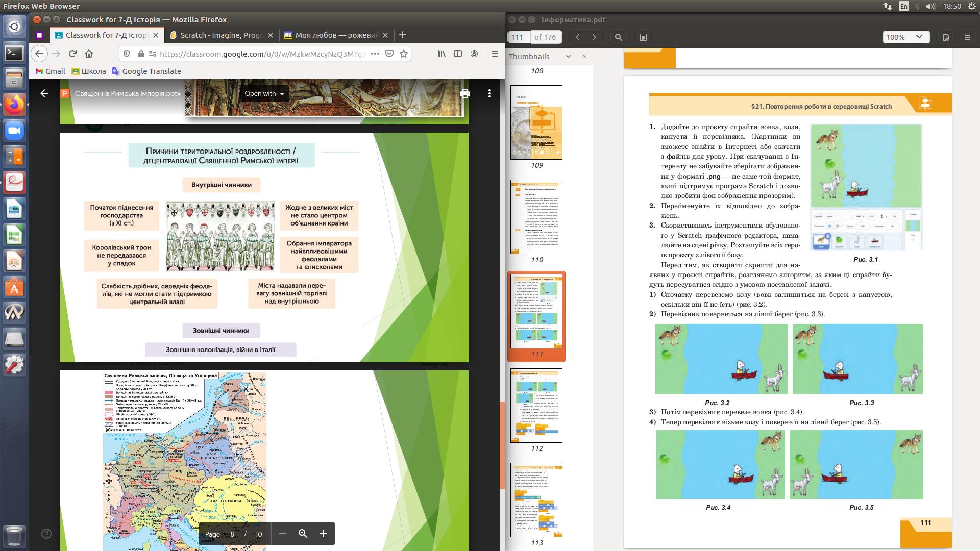Viewport: 980px width, 551px height.
Task: Click the PDF page number field
Action: (x=518, y=37)
